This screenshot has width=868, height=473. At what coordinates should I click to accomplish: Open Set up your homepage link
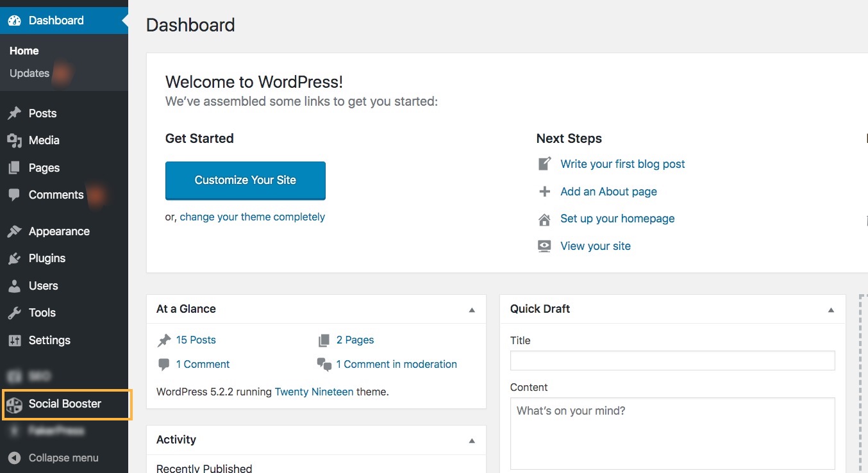tap(617, 219)
